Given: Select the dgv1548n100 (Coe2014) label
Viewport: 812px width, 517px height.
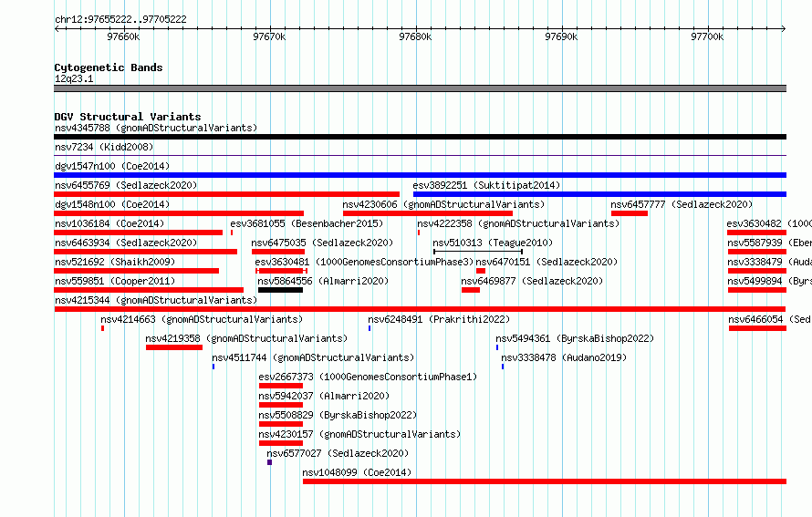Looking at the screenshot, I should (112, 204).
